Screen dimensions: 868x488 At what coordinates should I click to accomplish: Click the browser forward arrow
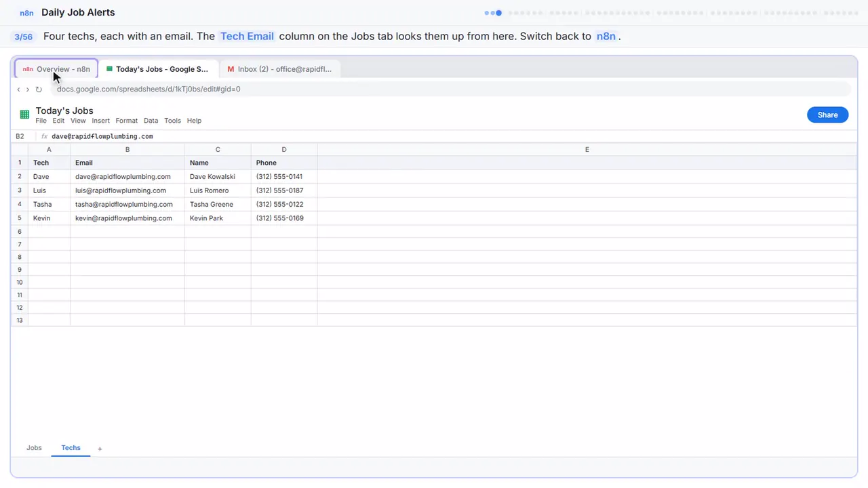click(x=28, y=89)
